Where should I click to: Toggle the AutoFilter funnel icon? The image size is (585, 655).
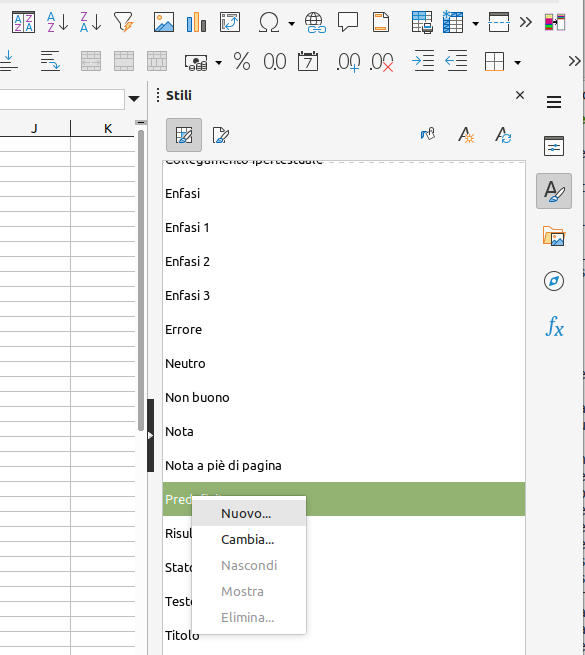[124, 22]
